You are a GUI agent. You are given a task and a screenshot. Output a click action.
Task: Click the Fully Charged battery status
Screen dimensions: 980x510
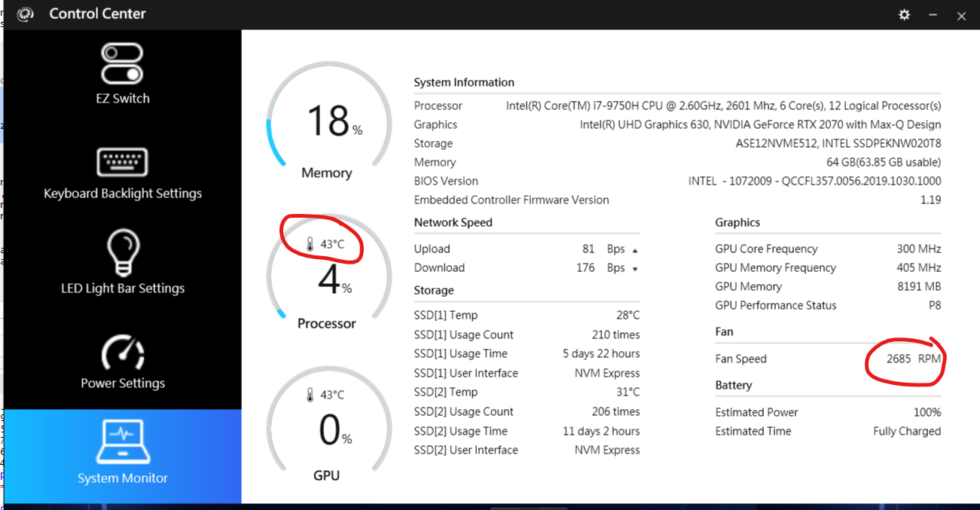point(907,431)
